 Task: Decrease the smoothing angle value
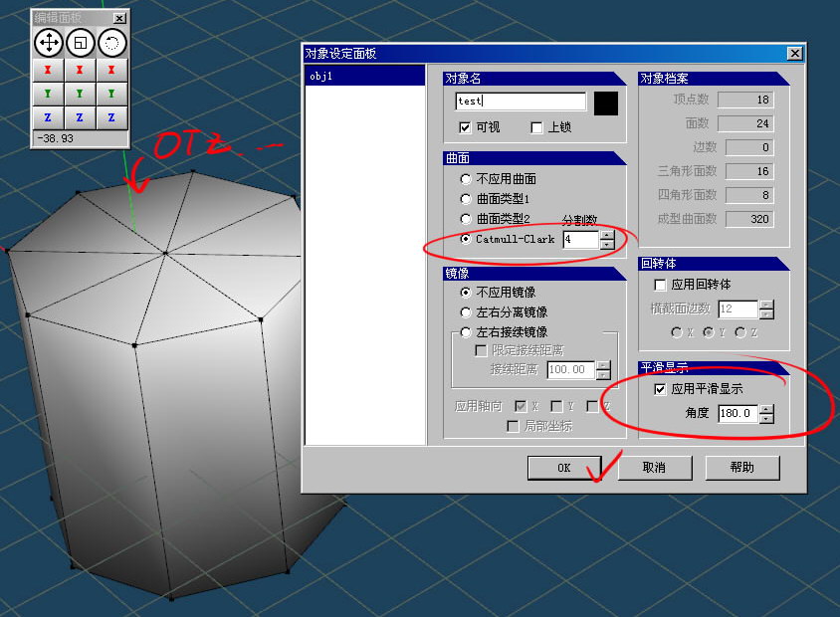(x=767, y=419)
